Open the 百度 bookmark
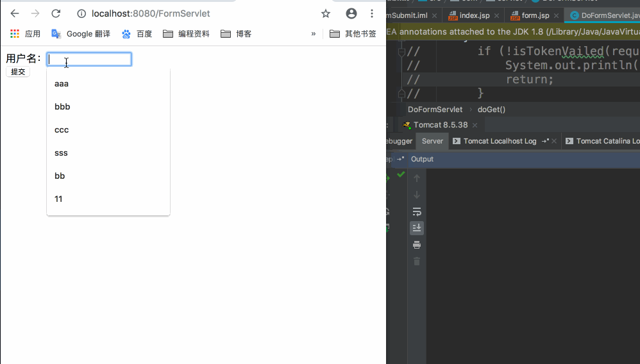640x364 pixels. [137, 34]
